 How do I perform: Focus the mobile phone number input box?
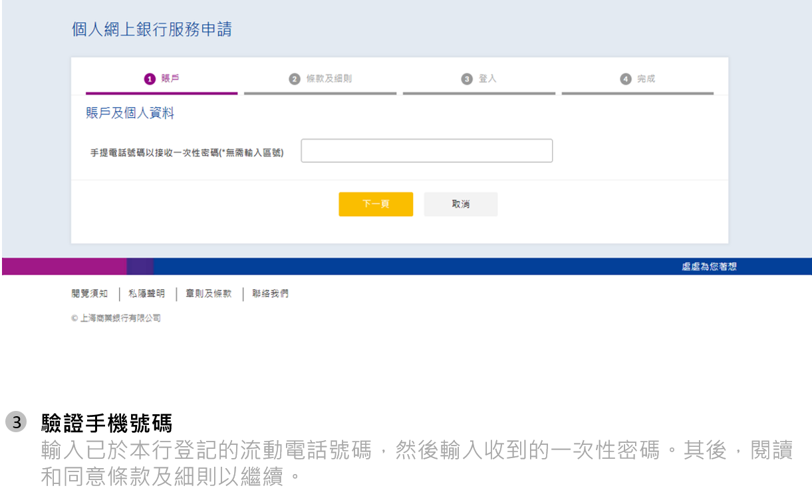[x=426, y=151]
